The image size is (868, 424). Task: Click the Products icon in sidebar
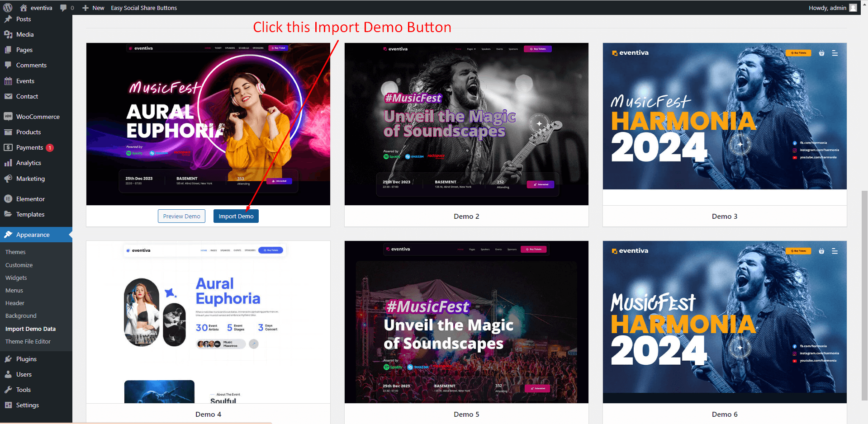[8, 132]
